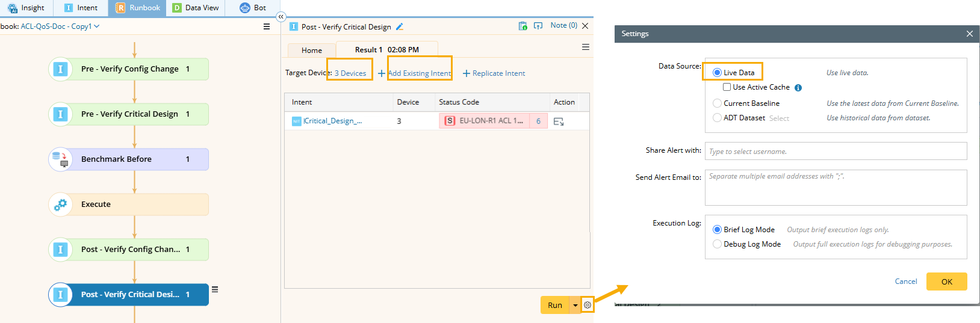Open the Insight tab
The width and height of the screenshot is (980, 323).
point(26,8)
